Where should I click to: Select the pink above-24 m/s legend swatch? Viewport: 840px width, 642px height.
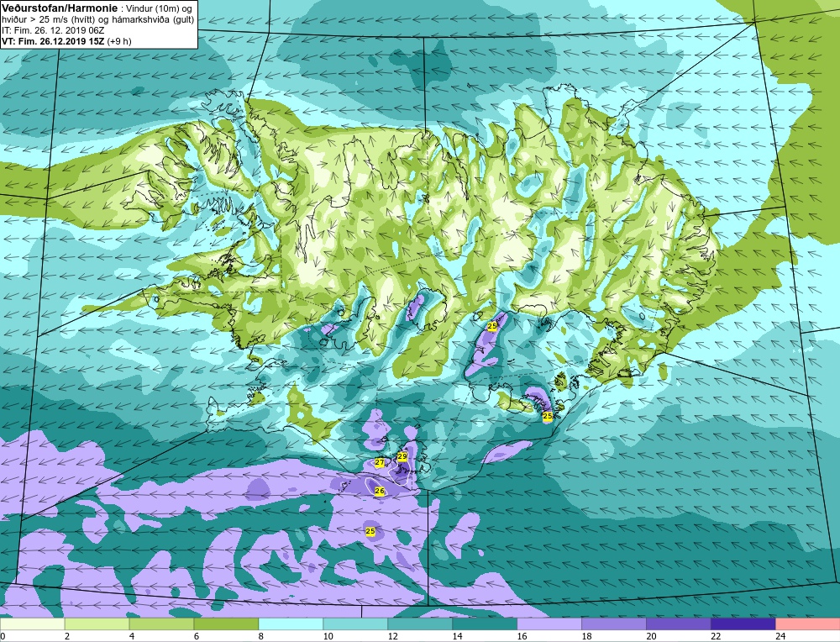808,624
